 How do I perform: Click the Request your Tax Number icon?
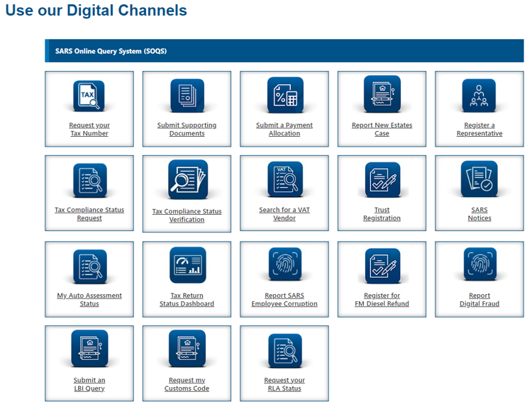pos(89,96)
